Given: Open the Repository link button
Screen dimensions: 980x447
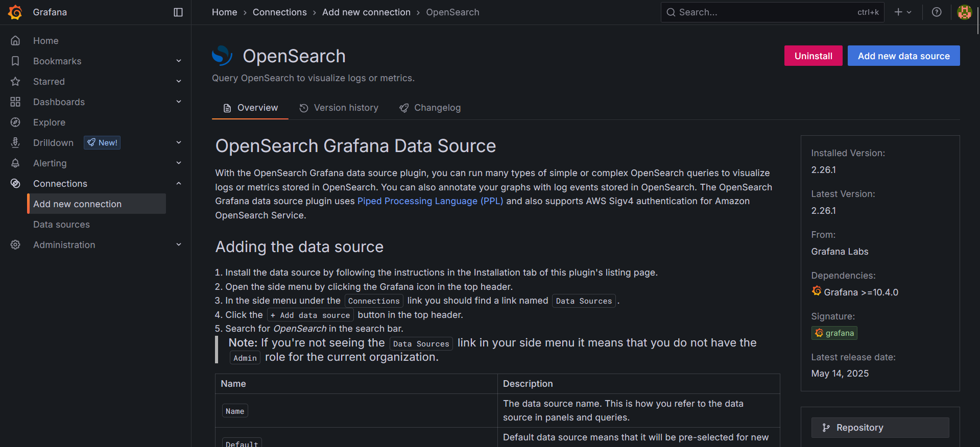Looking at the screenshot, I should tap(880, 428).
